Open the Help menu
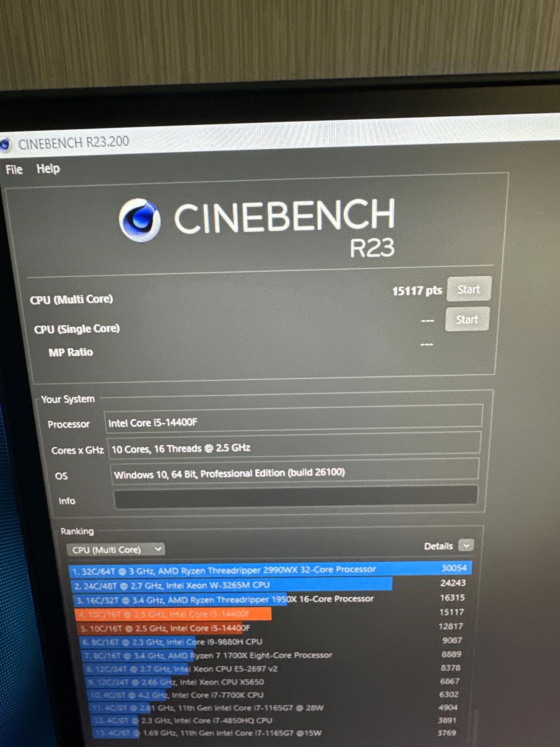Image resolution: width=560 pixels, height=747 pixels. pyautogui.click(x=48, y=168)
